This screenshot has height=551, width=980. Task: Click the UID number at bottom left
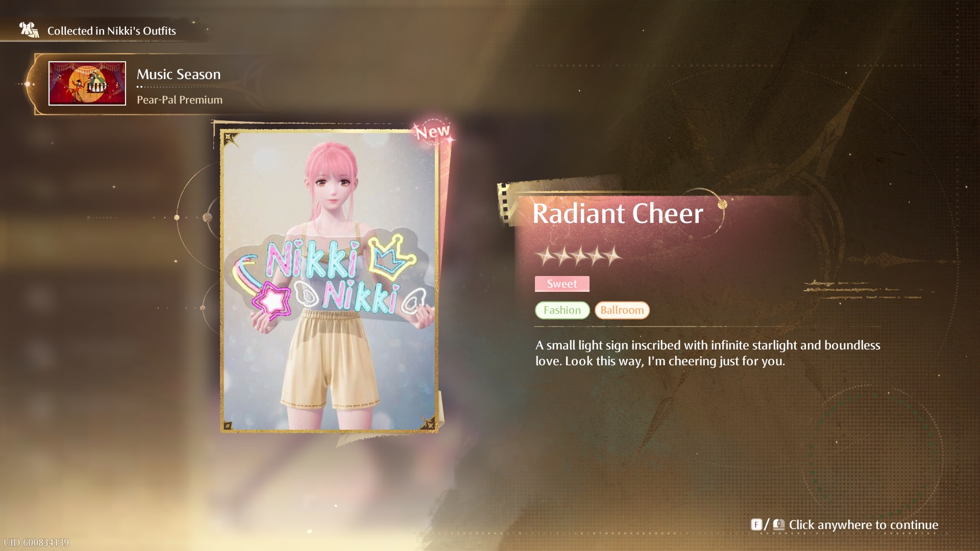tap(36, 542)
